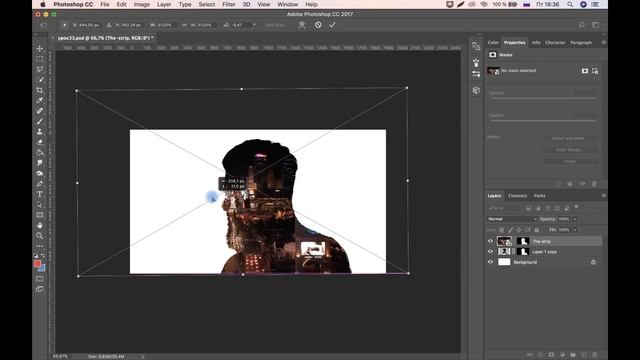
Task: Toggle lock image pixels brush icon
Action: pyautogui.click(x=510, y=230)
